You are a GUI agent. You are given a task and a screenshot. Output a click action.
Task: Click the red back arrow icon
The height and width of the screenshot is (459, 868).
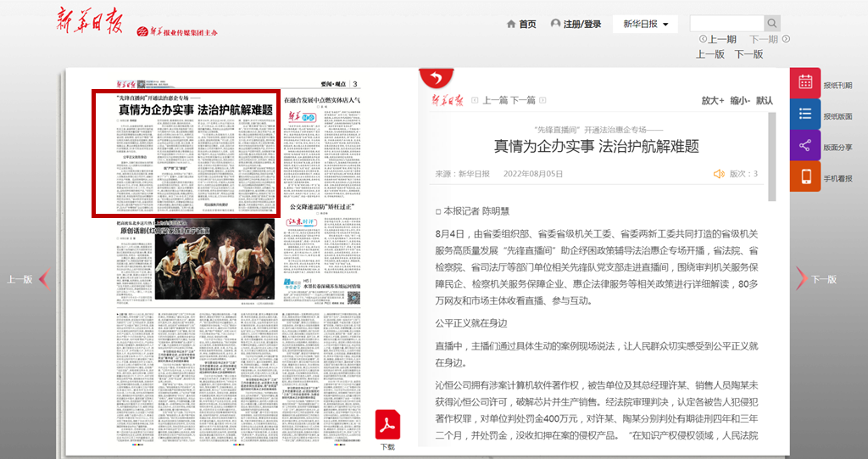point(436,78)
